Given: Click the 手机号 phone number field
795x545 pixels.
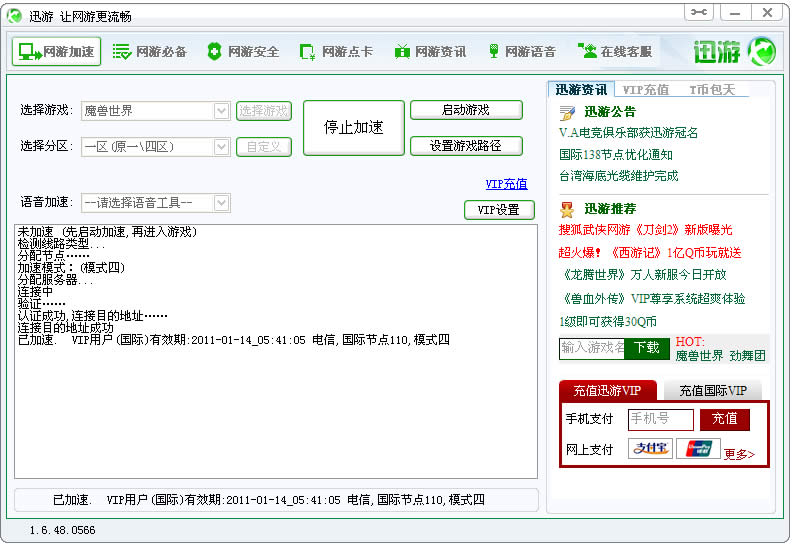Looking at the screenshot, I should pos(660,419).
